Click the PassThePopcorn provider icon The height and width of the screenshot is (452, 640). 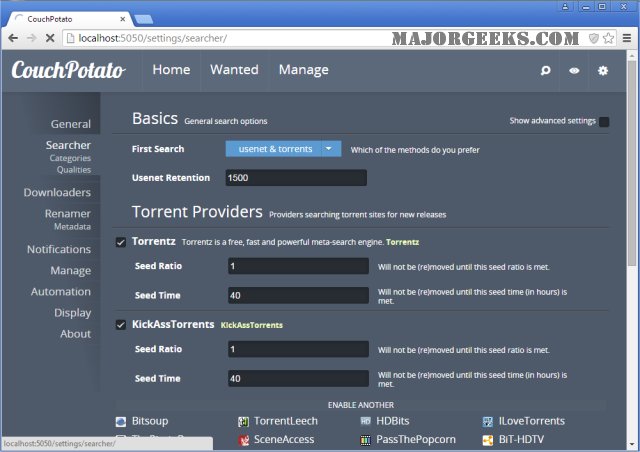click(365, 440)
